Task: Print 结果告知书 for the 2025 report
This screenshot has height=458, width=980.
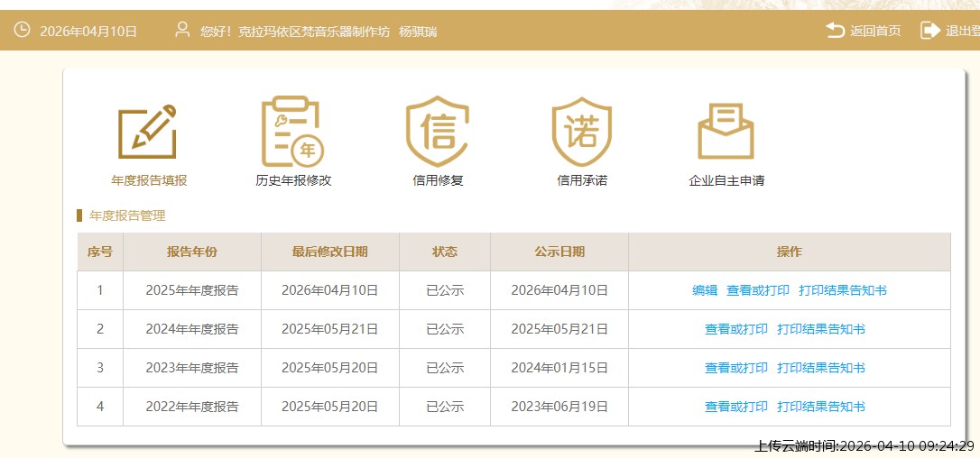Action: (843, 290)
